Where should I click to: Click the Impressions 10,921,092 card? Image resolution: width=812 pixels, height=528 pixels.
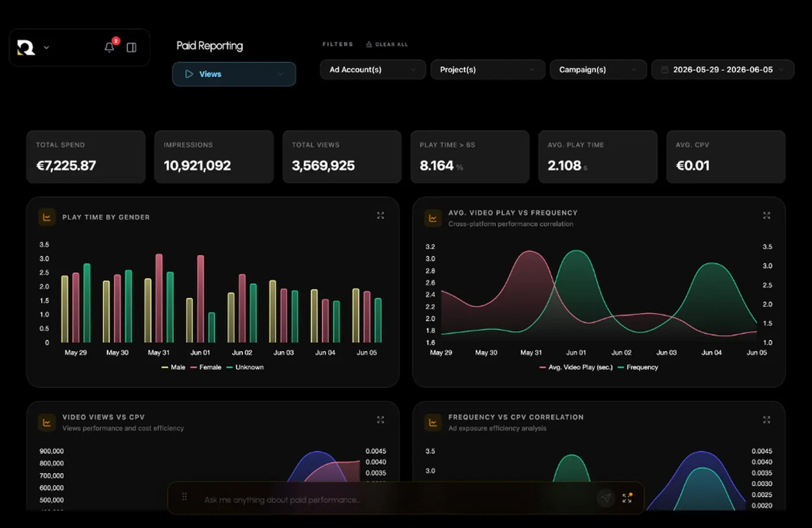(x=214, y=157)
